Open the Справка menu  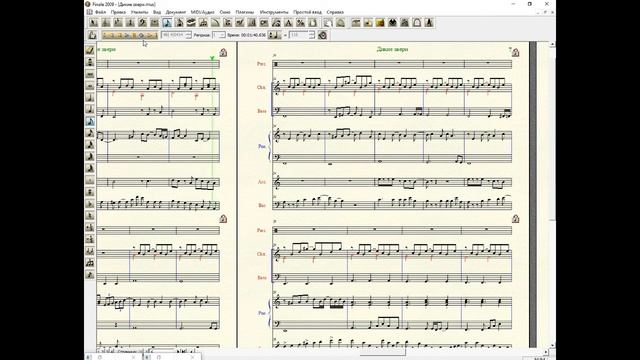335,12
